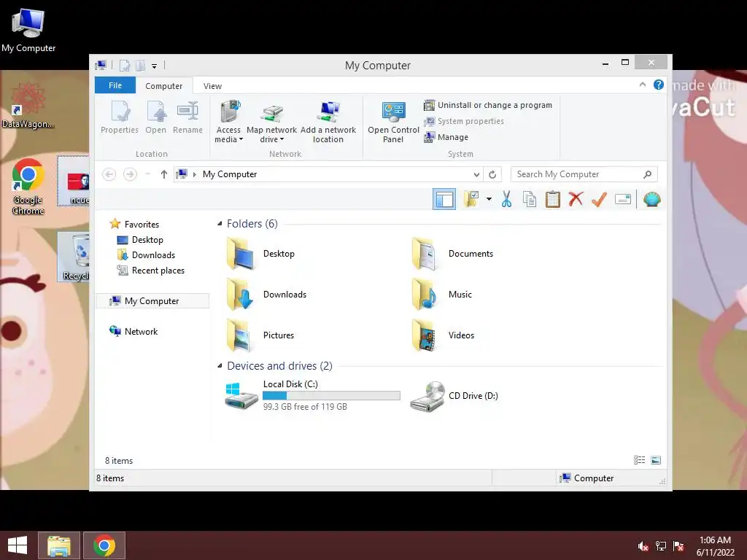
Task: Switch to the Computer ribbon tab
Action: pyautogui.click(x=164, y=86)
